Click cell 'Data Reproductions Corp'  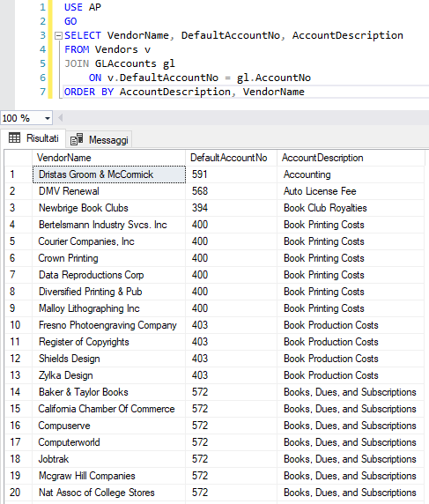point(109,275)
